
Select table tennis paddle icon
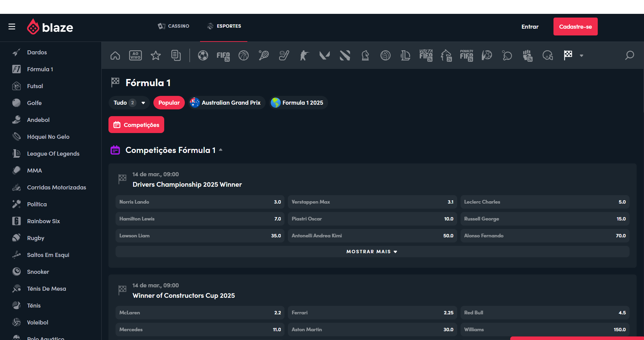(507, 55)
